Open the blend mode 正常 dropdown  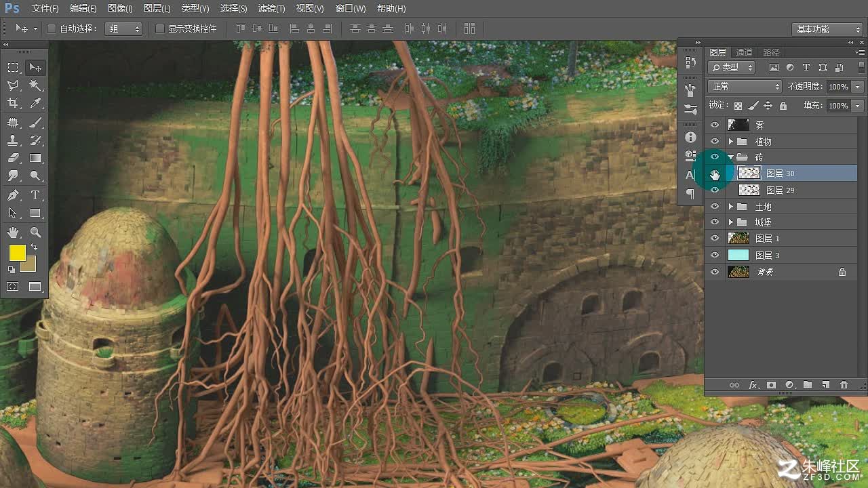click(x=745, y=87)
